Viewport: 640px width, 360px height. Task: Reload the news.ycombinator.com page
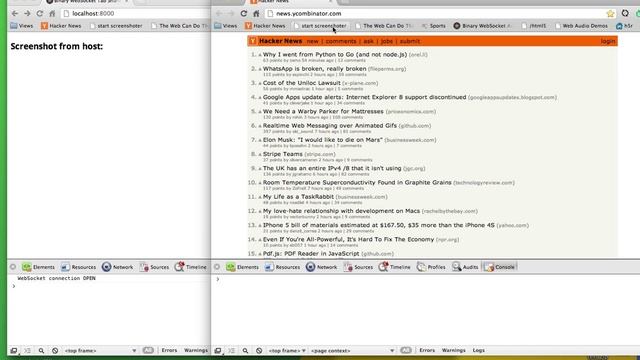[x=244, y=13]
